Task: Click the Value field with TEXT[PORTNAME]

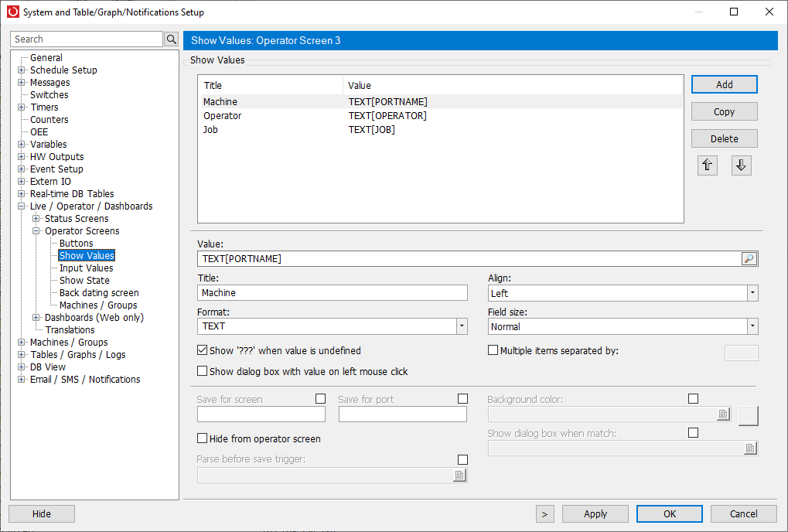Action: 469,259
